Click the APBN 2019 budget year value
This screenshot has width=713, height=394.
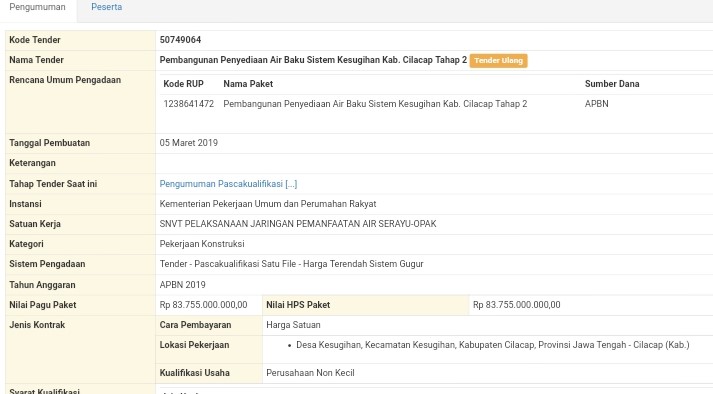pos(182,285)
